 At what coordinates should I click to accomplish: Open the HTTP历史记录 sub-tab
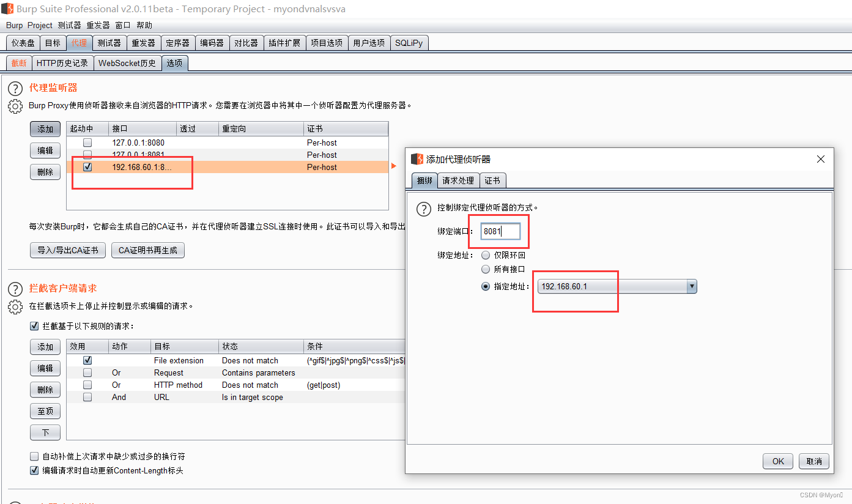pos(62,63)
